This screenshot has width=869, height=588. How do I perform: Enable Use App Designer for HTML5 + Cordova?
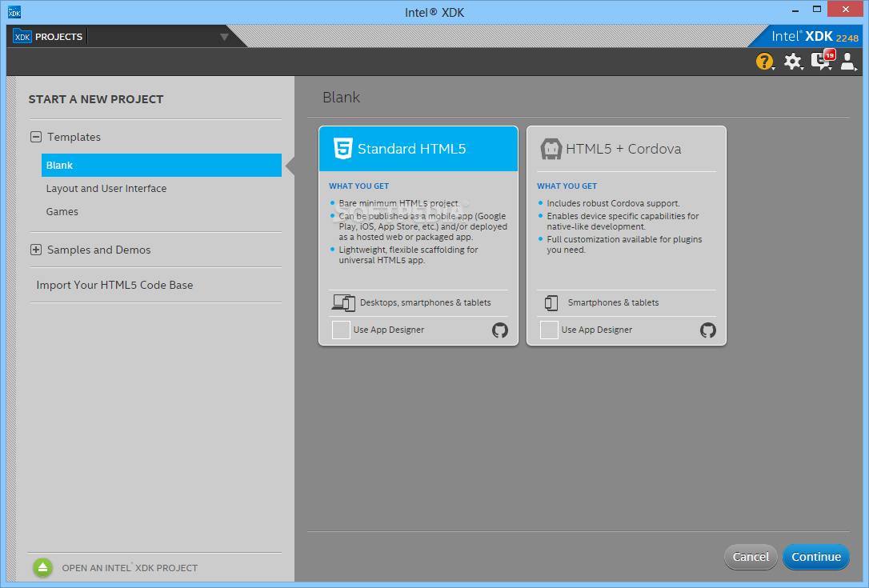pyautogui.click(x=549, y=330)
